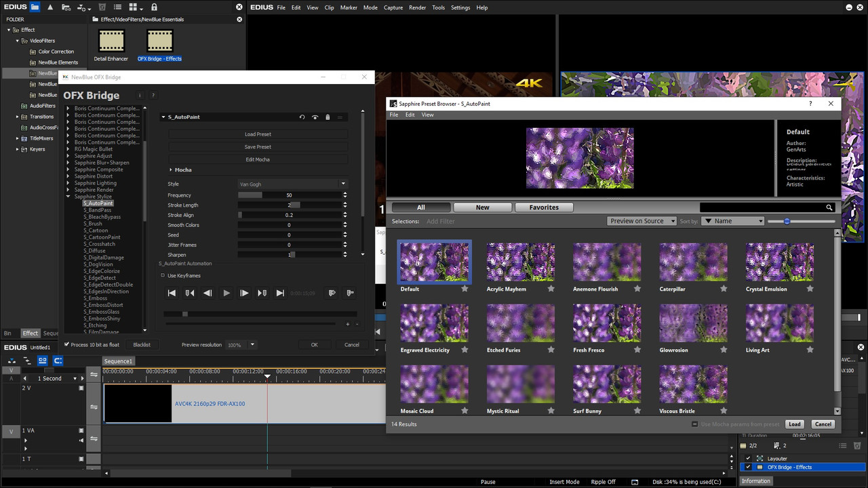Collapse the Sapphire Stylize tree node
Image resolution: width=868 pixels, height=488 pixels.
[x=68, y=197]
